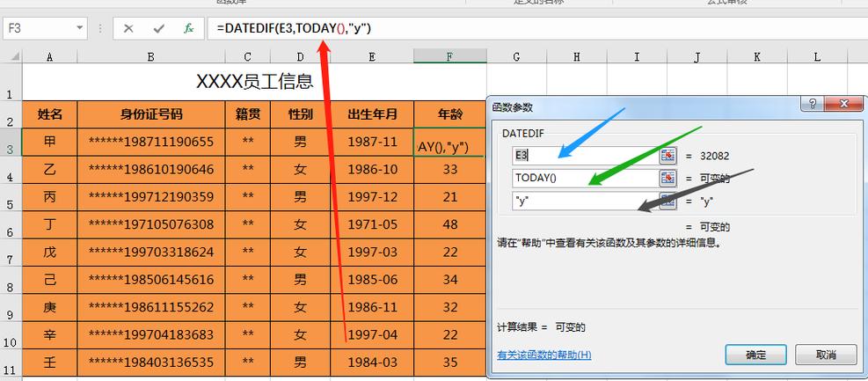Select column D header

300,56
